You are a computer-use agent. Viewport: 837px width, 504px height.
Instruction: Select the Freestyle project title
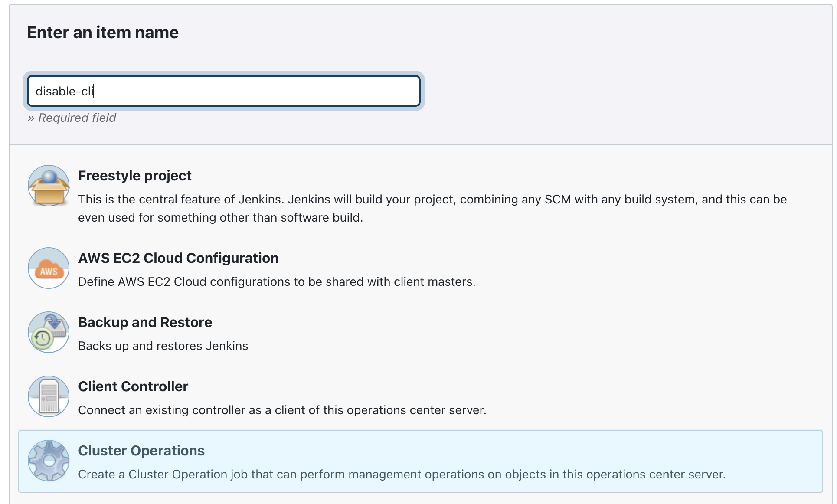(135, 176)
